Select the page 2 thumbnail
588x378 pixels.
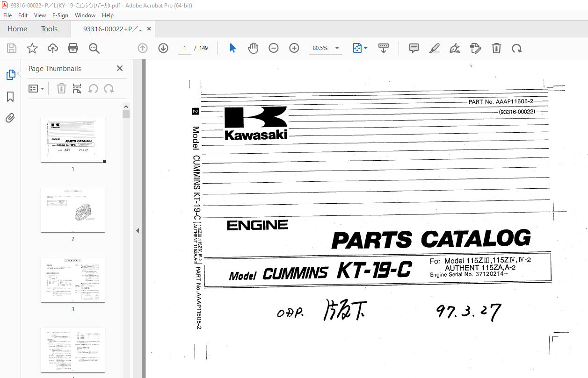click(73, 210)
